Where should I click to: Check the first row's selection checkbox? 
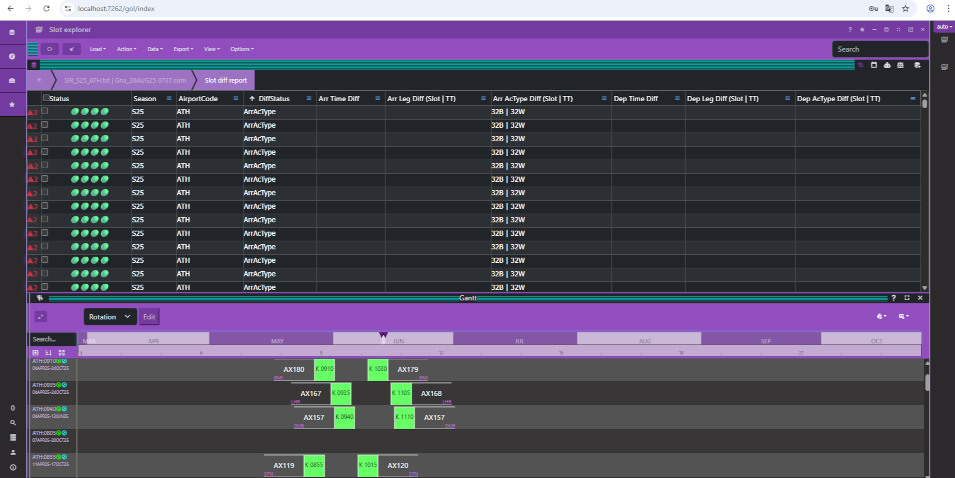[44, 111]
